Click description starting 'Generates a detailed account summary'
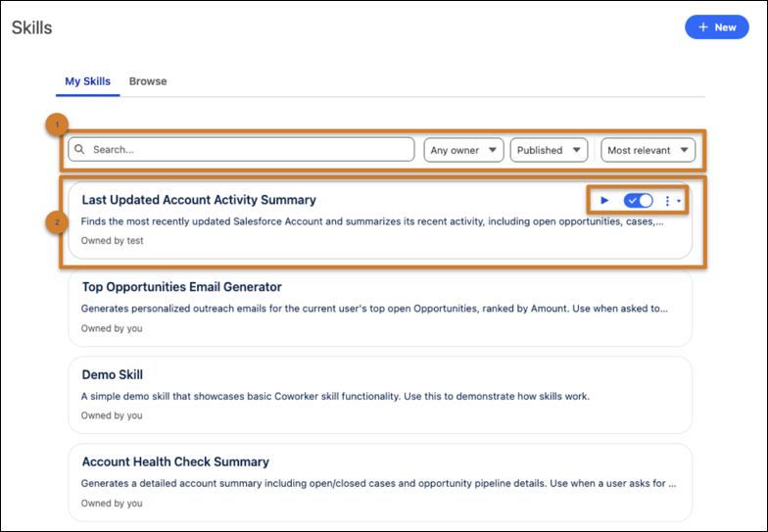Viewport: 768px width, 532px height. pyautogui.click(x=378, y=484)
